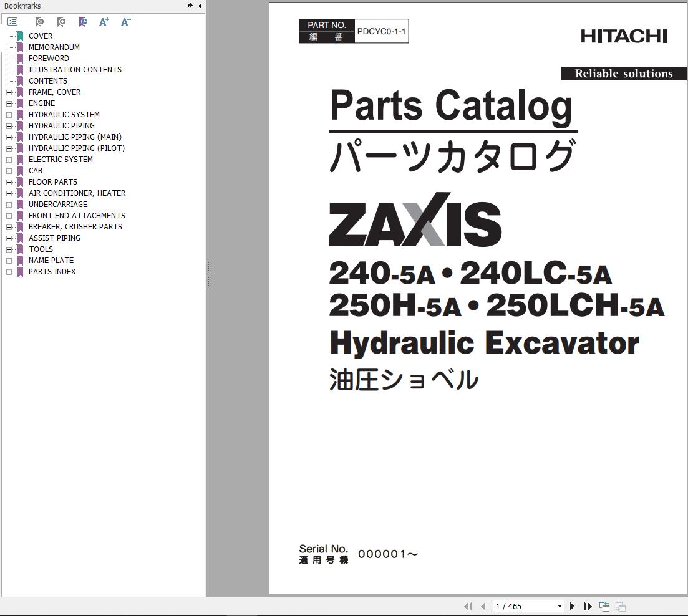Select the ASSIST PIPING bookmark label

point(54,238)
